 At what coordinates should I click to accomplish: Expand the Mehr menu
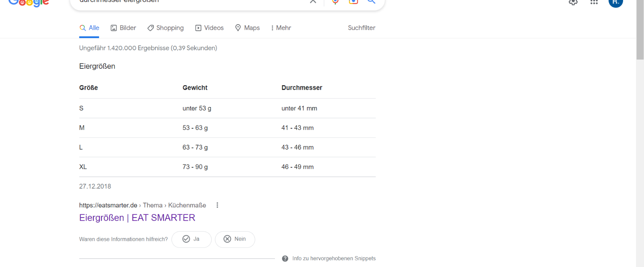(x=281, y=28)
